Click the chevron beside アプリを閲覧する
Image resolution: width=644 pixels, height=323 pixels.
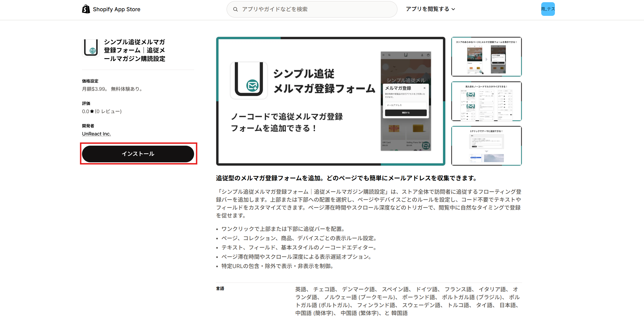coord(453,9)
